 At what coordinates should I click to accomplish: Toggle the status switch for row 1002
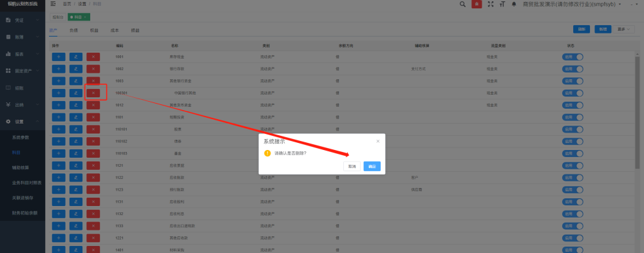coord(573,69)
